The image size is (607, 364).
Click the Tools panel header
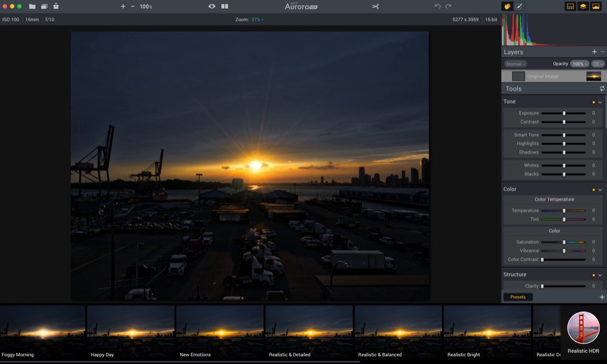pos(554,89)
